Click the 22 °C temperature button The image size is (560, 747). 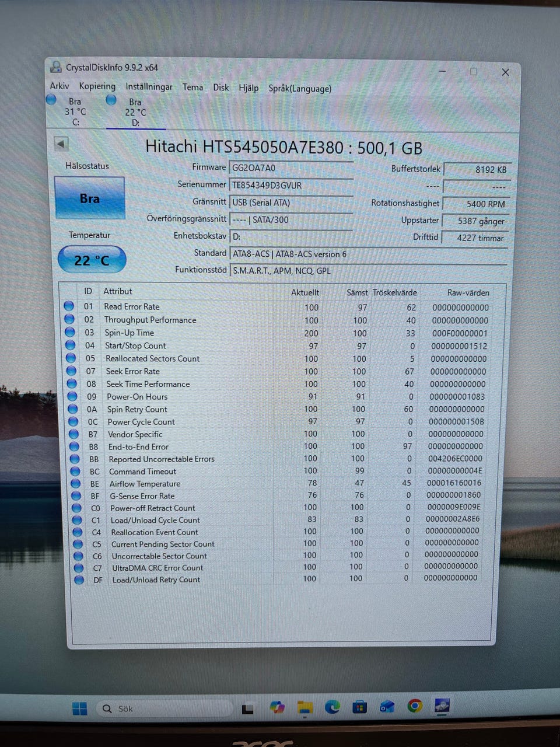pos(92,260)
